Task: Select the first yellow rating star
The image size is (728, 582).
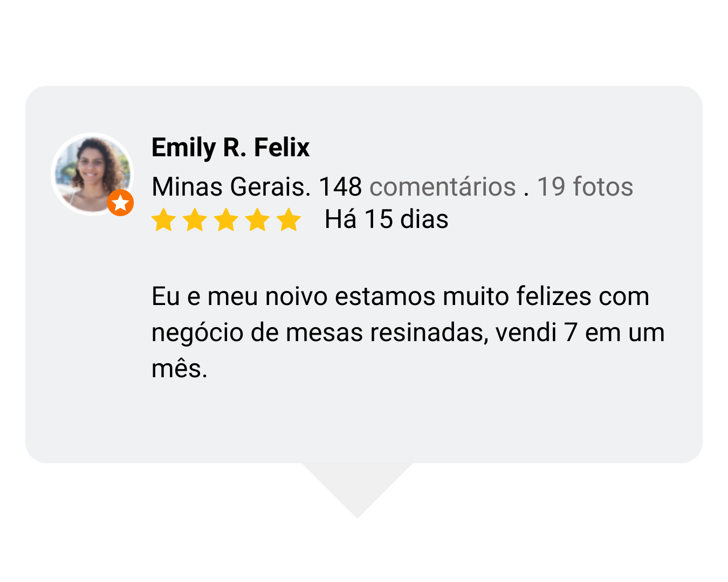Action: (163, 220)
